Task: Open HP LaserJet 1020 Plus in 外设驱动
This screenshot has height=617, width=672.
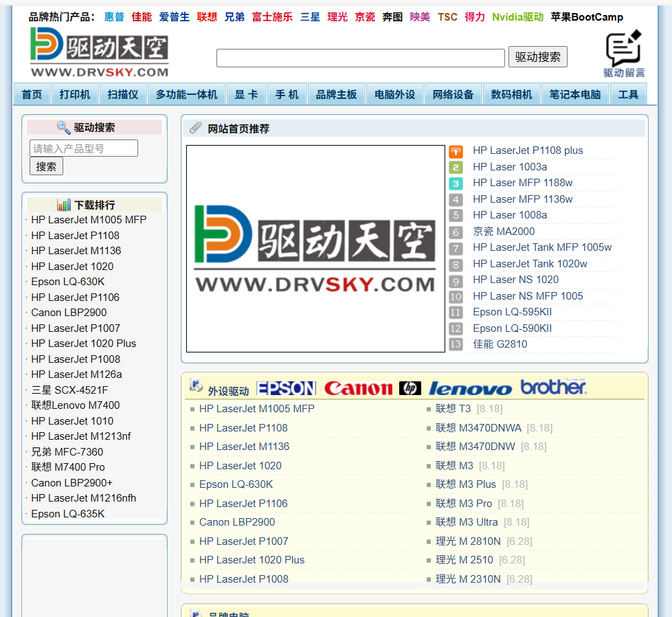Action: point(251,560)
